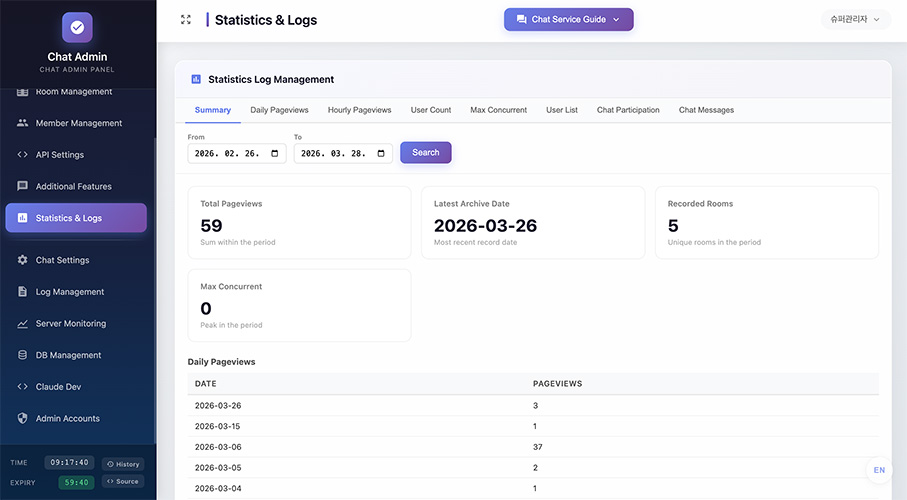Click the History button
Screen dimensions: 907x500
coord(123,464)
